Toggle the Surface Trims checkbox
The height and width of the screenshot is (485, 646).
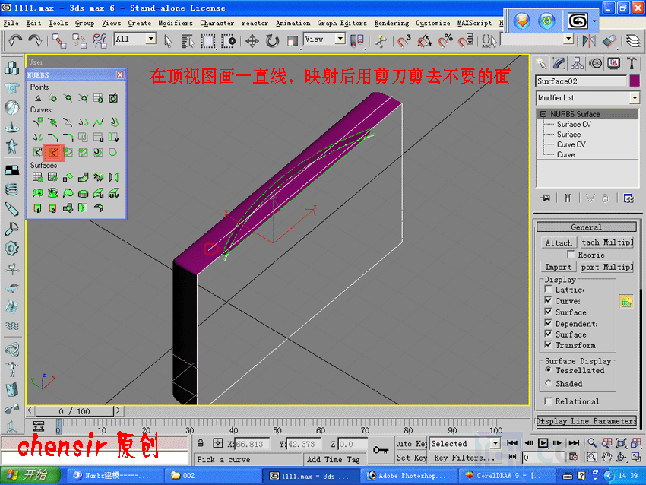[548, 334]
